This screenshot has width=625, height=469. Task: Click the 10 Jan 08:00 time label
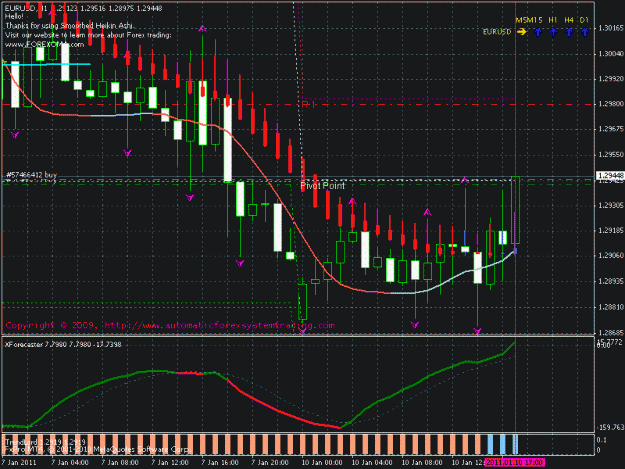click(x=422, y=463)
